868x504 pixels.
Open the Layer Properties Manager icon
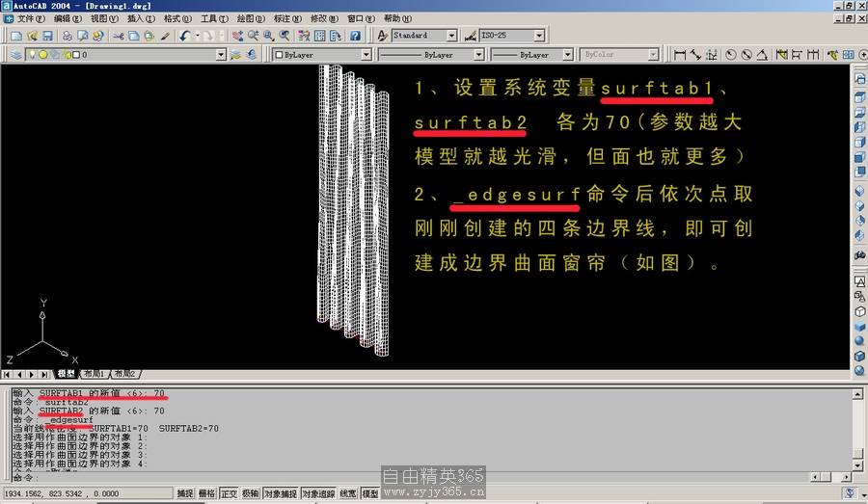(x=16, y=55)
